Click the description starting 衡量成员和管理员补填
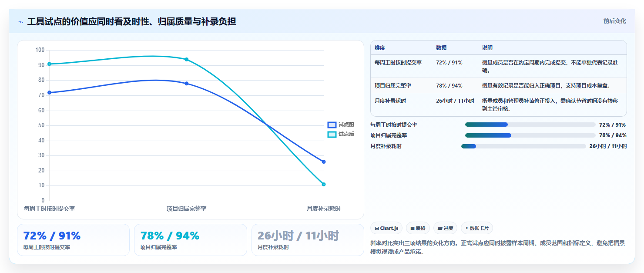The height and width of the screenshot is (273, 644). pos(550,105)
